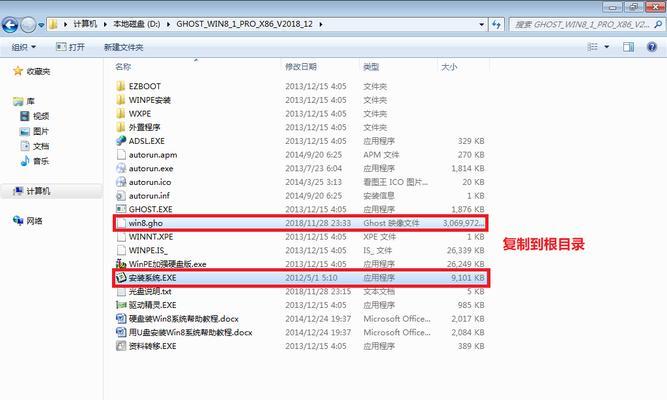Click the Help question mark icon

[652, 47]
